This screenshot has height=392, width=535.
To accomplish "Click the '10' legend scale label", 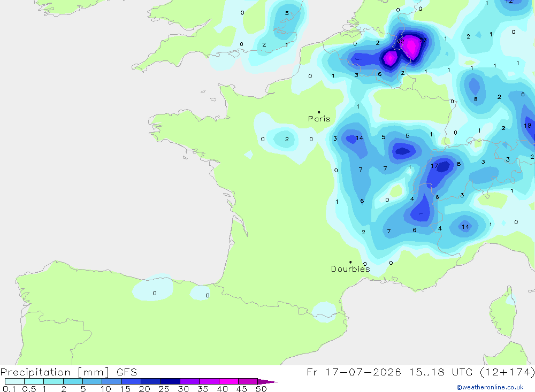I will 106,389.
